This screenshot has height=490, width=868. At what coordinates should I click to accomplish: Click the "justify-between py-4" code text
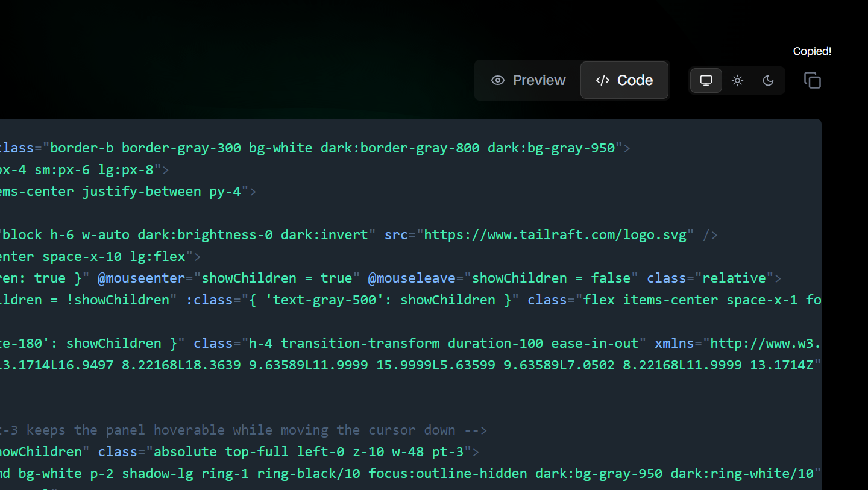click(x=162, y=192)
